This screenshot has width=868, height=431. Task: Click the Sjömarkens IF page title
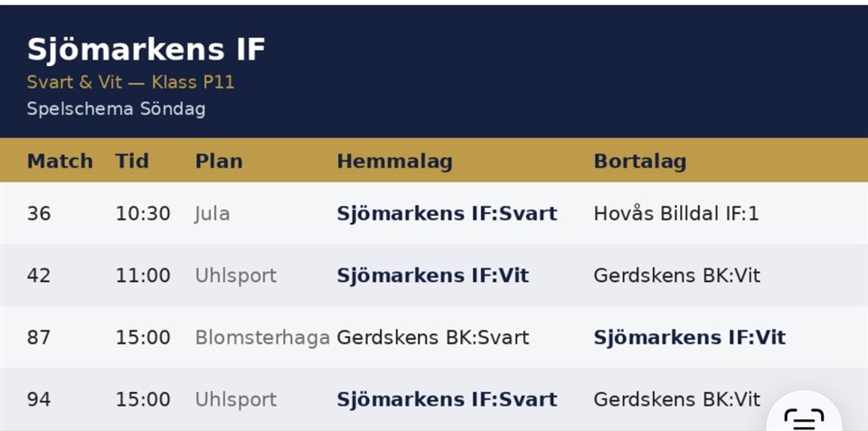coord(146,49)
